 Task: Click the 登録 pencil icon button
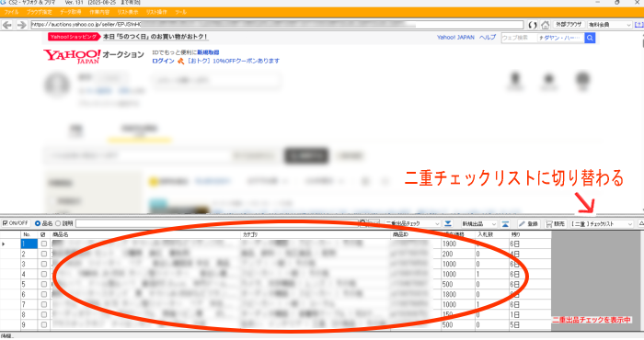tap(529, 223)
